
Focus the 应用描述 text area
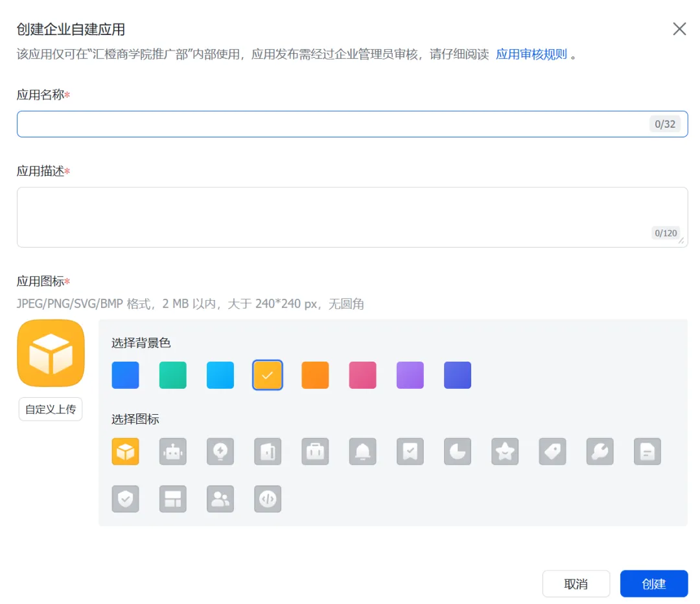tap(331, 217)
